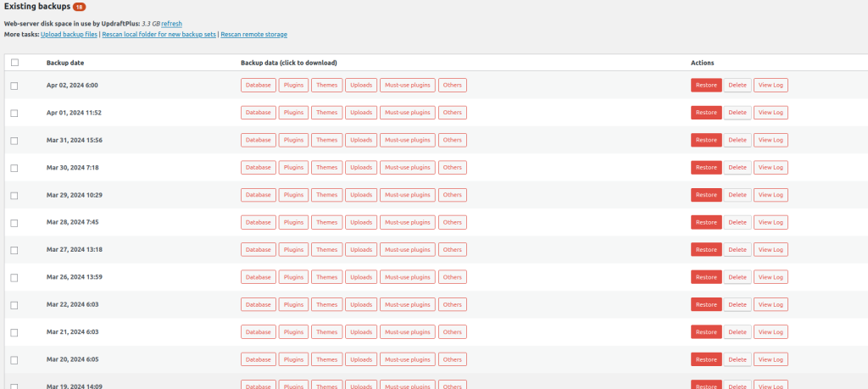Open View Log for Mar 26, 2024 backup
This screenshot has width=868, height=389.
771,277
